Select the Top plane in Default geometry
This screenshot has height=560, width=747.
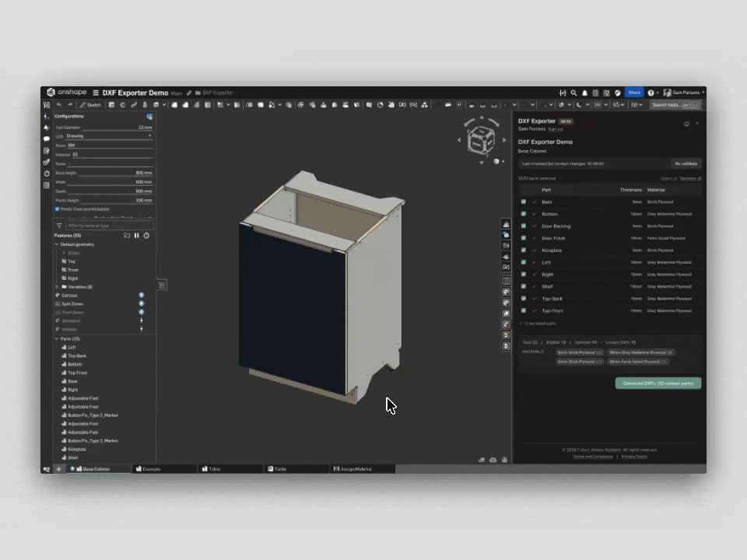coord(72,261)
